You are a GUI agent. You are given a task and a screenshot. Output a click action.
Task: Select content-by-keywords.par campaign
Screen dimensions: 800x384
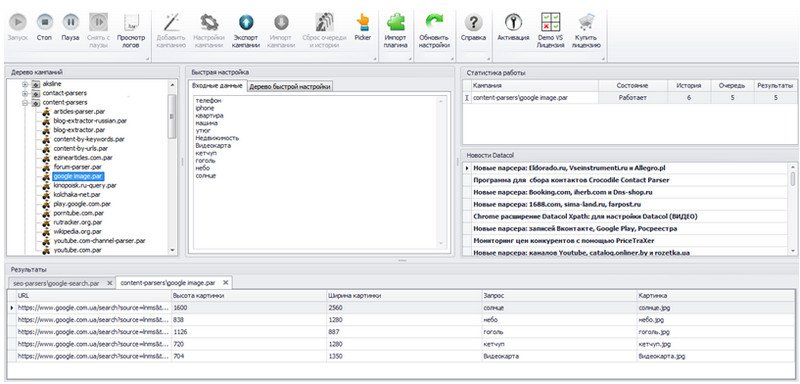(x=89, y=139)
